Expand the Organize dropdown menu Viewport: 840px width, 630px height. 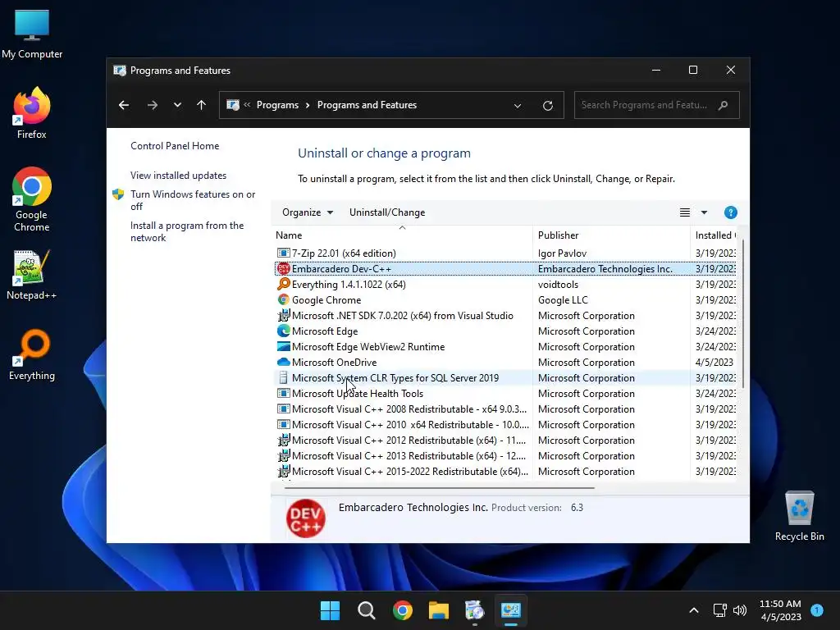point(308,212)
